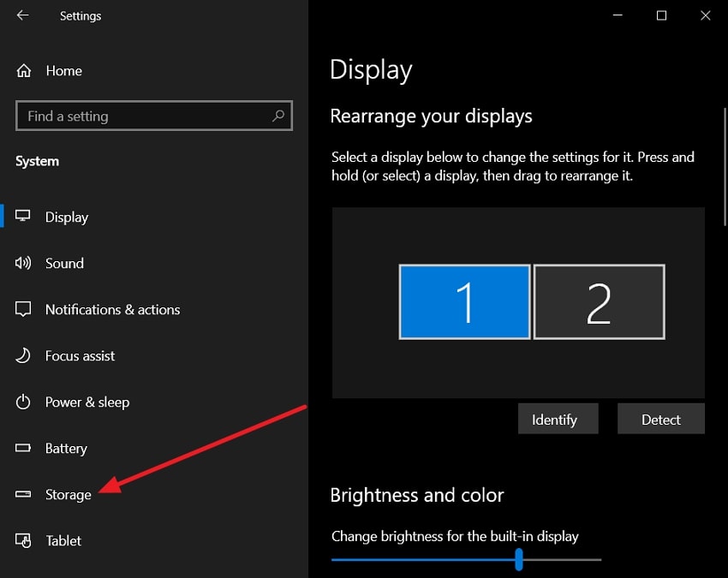
Task: Select display 1 thumbnail
Action: pos(464,302)
